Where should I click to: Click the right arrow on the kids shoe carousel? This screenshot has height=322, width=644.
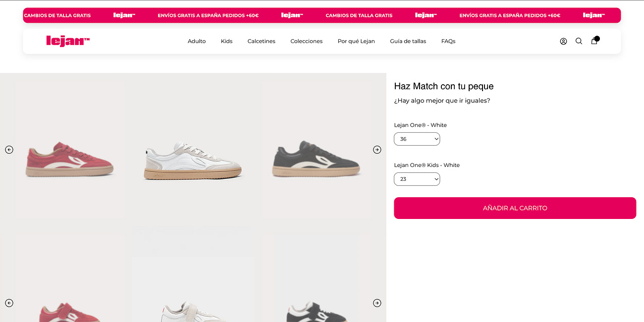pyautogui.click(x=377, y=303)
